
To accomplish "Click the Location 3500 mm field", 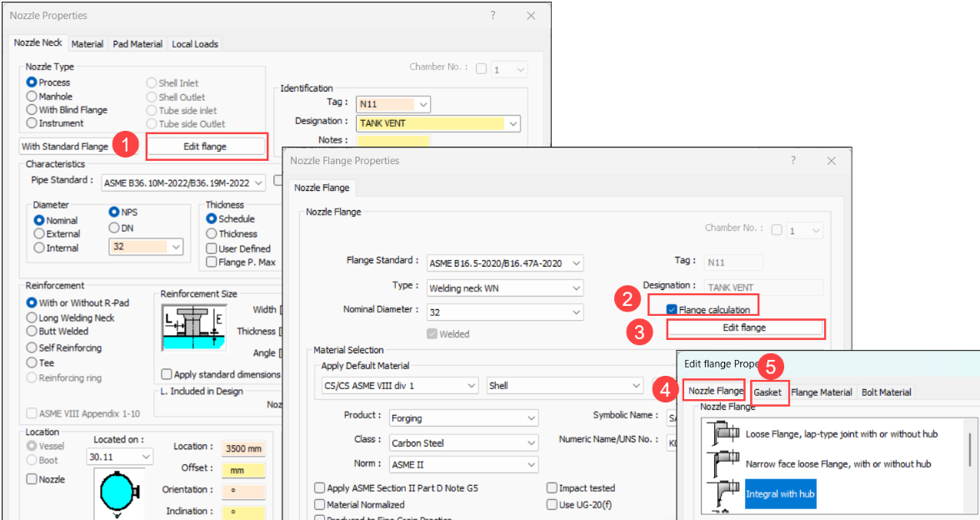I will pos(242,449).
